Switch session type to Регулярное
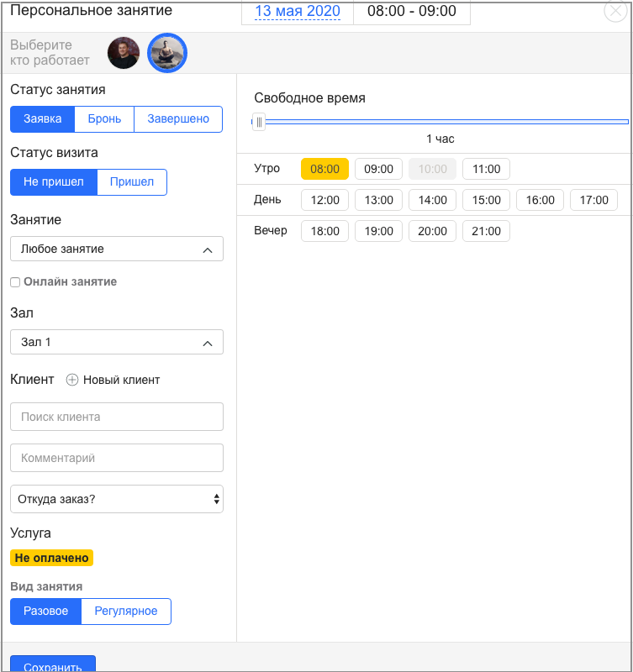The height and width of the screenshot is (672, 633). point(125,612)
